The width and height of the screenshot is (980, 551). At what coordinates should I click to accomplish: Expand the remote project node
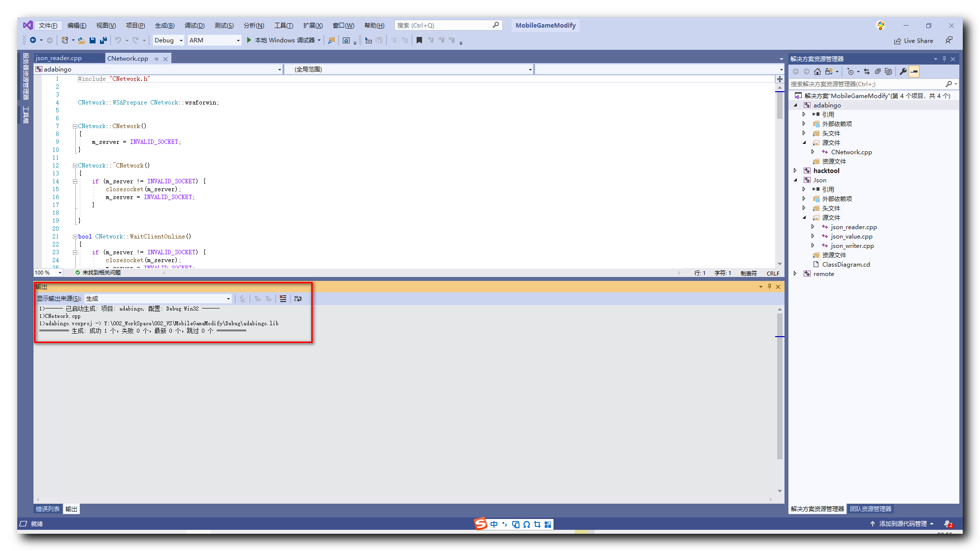click(795, 274)
